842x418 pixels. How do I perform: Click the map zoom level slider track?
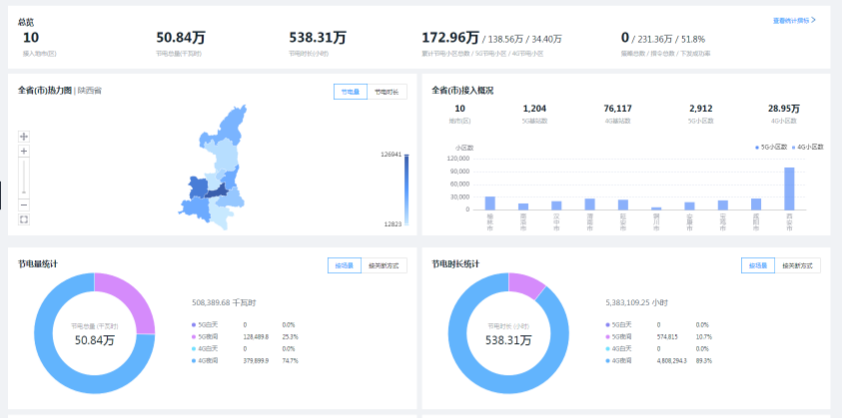pos(24,178)
